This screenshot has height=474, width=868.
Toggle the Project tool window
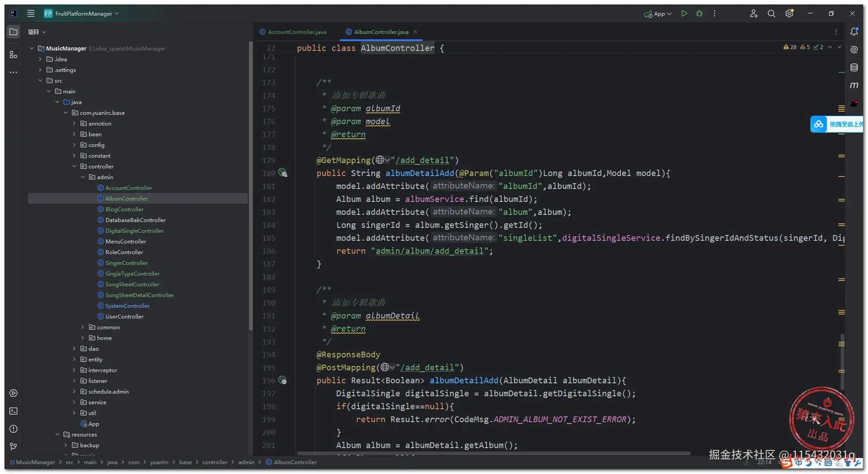[13, 32]
